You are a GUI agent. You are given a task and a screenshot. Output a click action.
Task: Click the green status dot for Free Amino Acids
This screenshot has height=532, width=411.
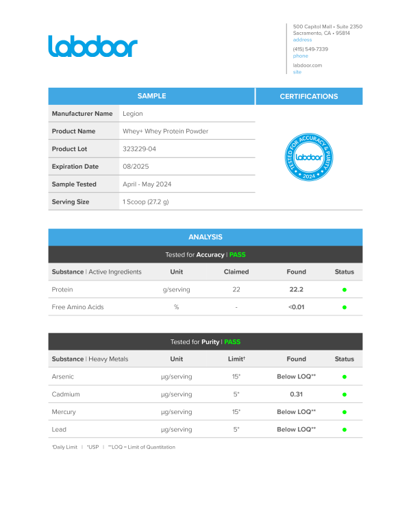click(344, 307)
